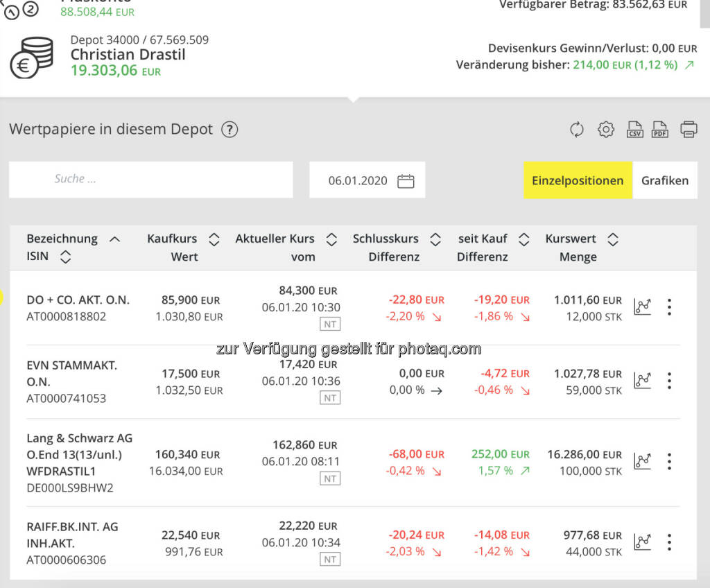Sort table by Kurswert column
Viewport: 710px width, 588px height.
(x=612, y=239)
